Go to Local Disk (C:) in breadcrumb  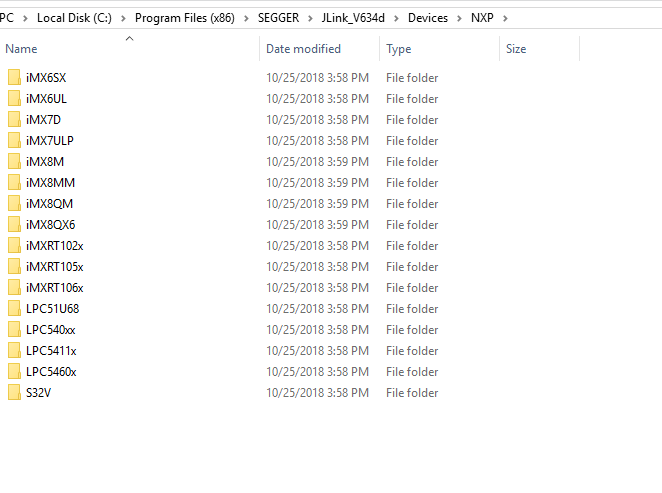tap(74, 18)
